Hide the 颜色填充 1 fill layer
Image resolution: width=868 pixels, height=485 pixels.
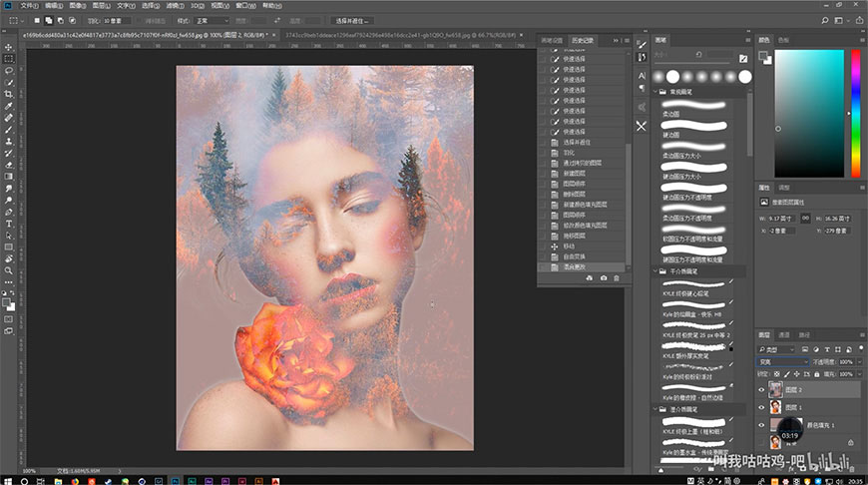coord(762,426)
